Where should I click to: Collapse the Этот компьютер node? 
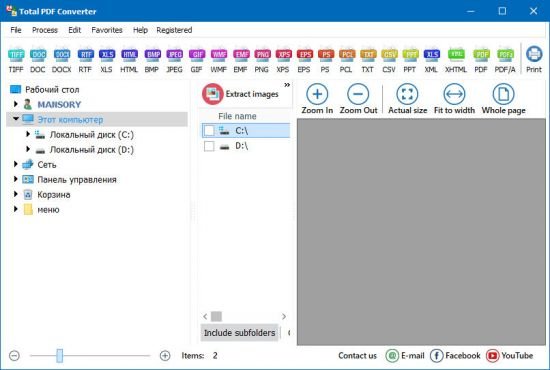15,119
